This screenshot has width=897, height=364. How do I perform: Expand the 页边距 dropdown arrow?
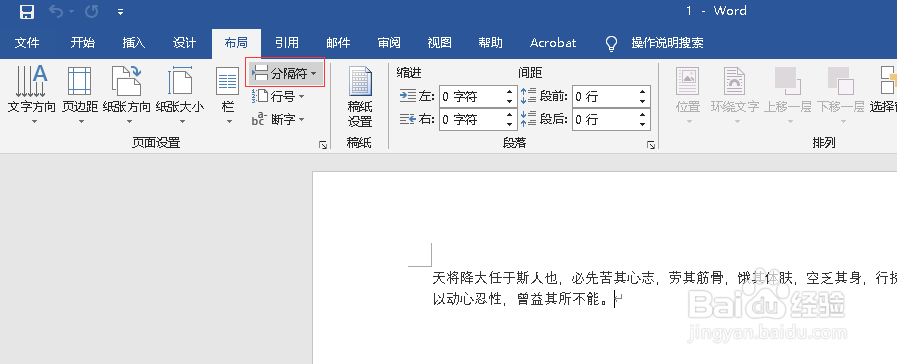pyautogui.click(x=81, y=121)
